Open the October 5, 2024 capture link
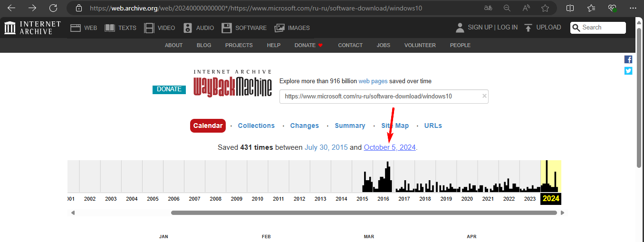The height and width of the screenshot is (242, 644). coord(390,147)
